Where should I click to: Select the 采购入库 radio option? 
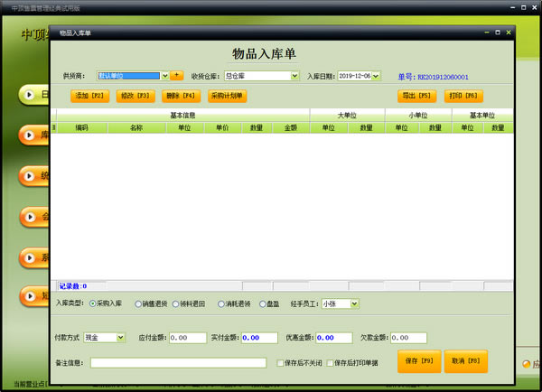point(93,304)
